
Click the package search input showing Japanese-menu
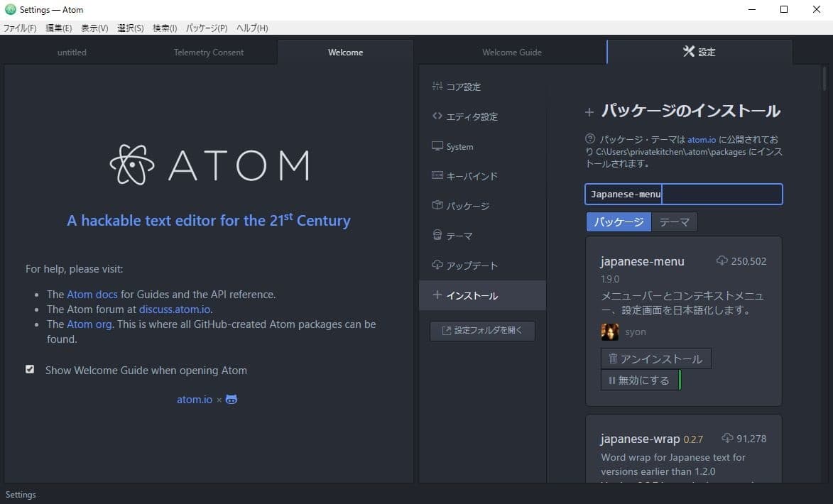683,194
